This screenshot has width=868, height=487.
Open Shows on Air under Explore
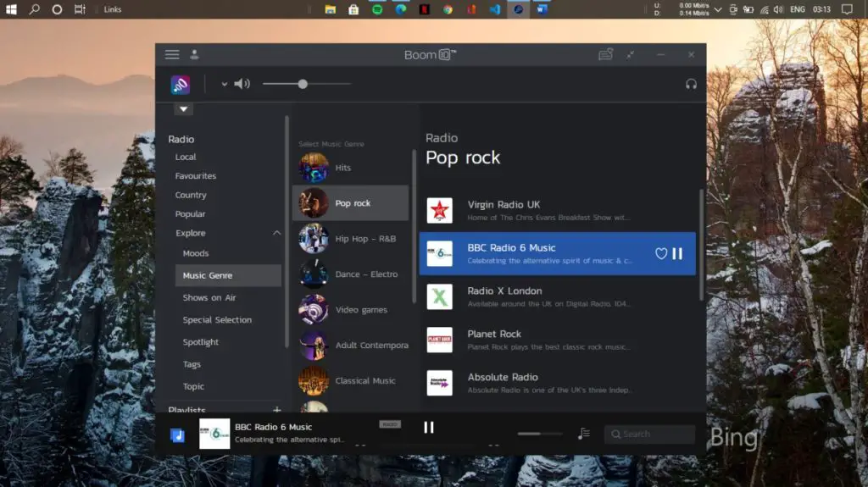tap(209, 297)
